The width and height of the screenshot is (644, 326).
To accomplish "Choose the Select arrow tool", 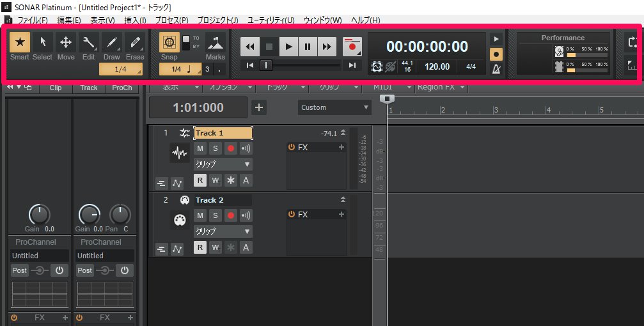I will click(43, 42).
